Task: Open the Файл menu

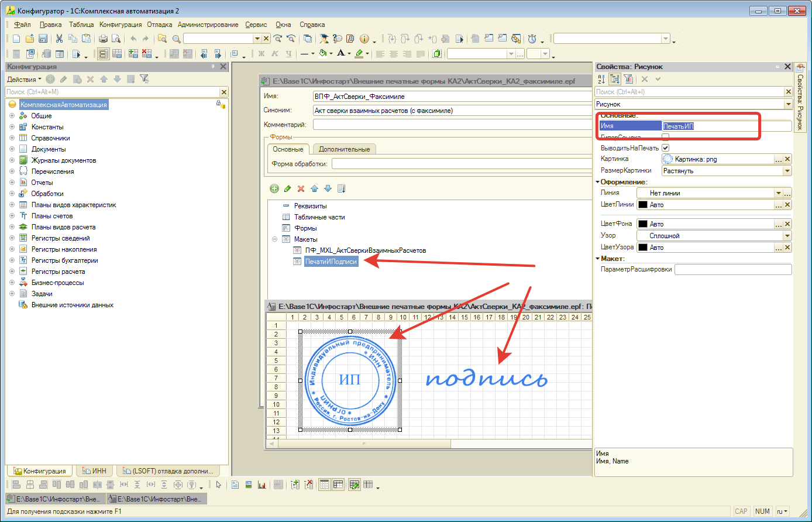Action: [x=23, y=25]
